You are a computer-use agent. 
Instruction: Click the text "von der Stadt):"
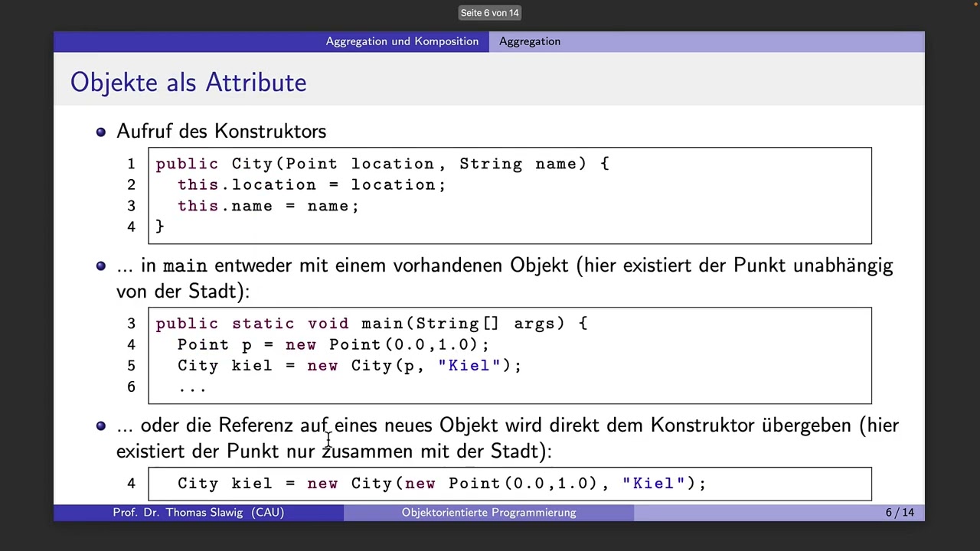pos(183,292)
